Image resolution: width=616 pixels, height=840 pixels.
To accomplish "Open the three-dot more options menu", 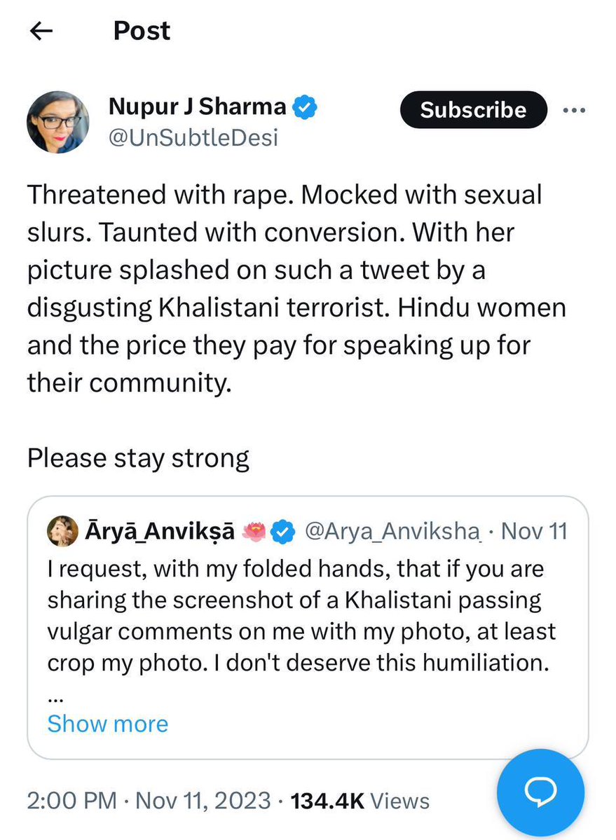I will tap(573, 110).
